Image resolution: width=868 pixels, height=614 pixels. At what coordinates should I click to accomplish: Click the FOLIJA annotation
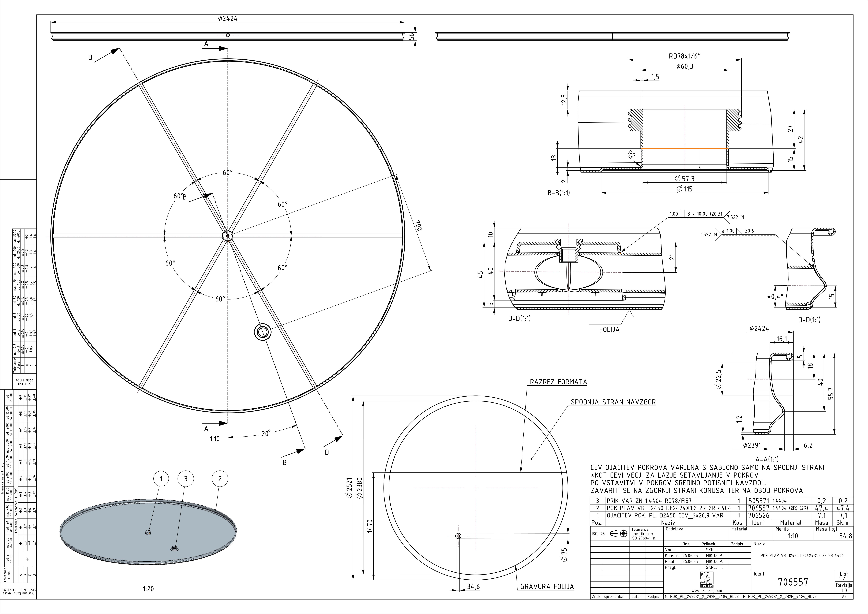coord(609,329)
